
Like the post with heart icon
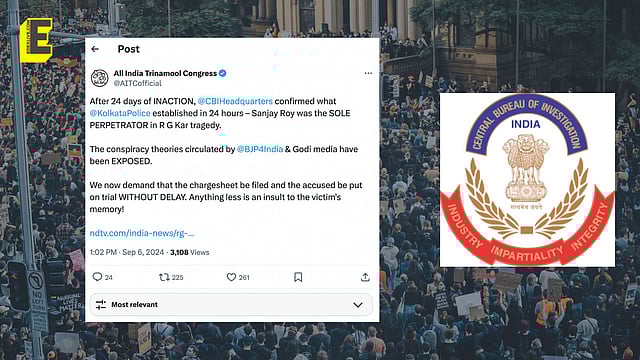(231, 277)
